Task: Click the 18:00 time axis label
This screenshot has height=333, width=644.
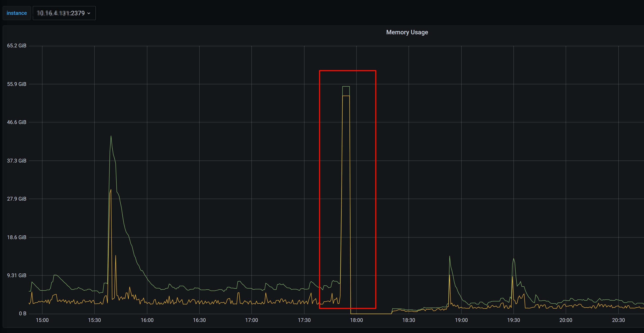Action: pos(356,320)
